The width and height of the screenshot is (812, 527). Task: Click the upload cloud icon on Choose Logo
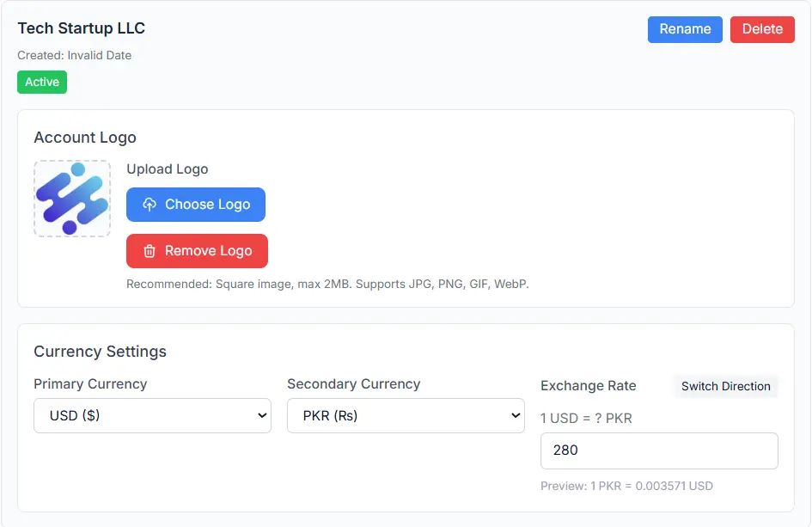(x=150, y=205)
